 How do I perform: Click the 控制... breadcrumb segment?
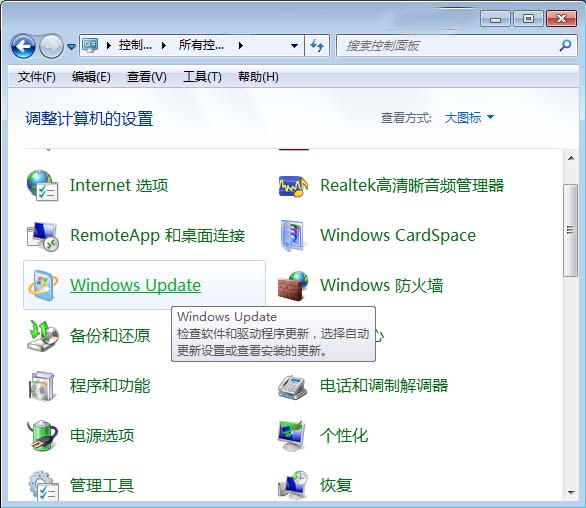click(x=135, y=46)
